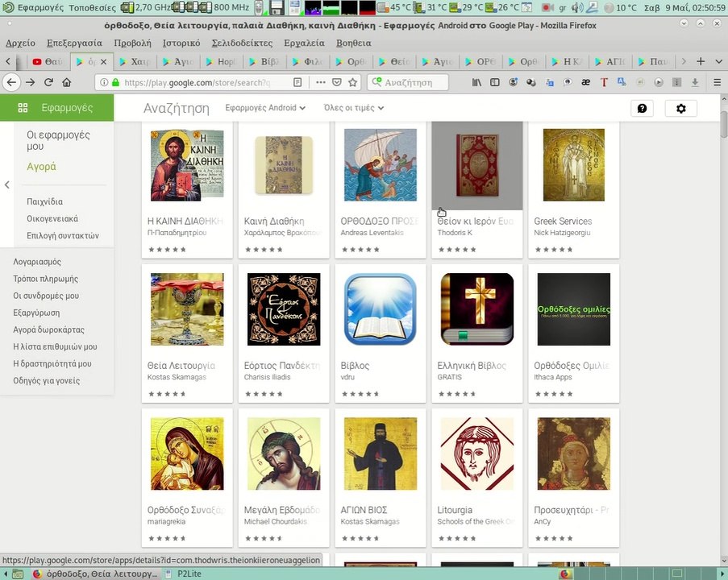
Task: Open the Firefox hamburger menu
Action: click(717, 82)
